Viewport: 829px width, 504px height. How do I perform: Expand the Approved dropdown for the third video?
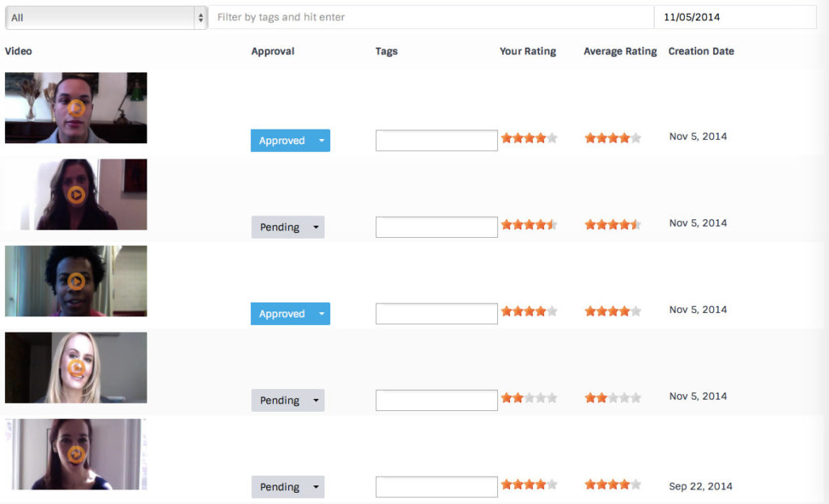[x=321, y=314]
